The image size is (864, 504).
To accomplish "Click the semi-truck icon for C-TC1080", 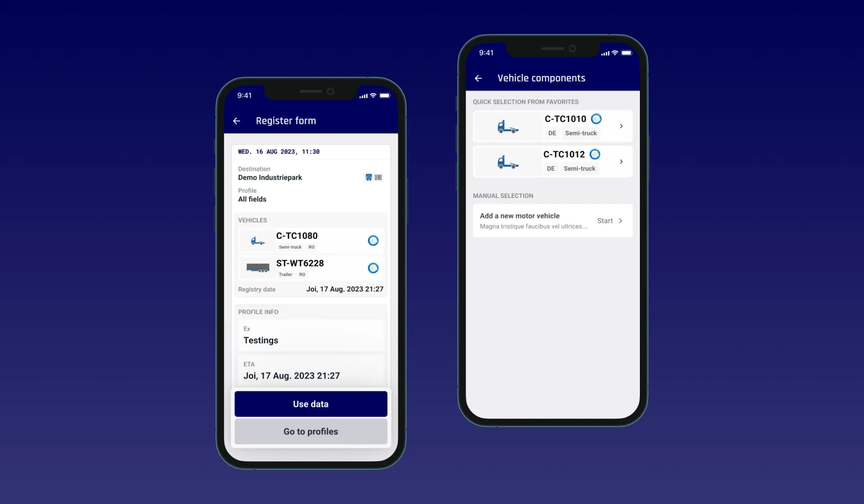I will pos(258,240).
